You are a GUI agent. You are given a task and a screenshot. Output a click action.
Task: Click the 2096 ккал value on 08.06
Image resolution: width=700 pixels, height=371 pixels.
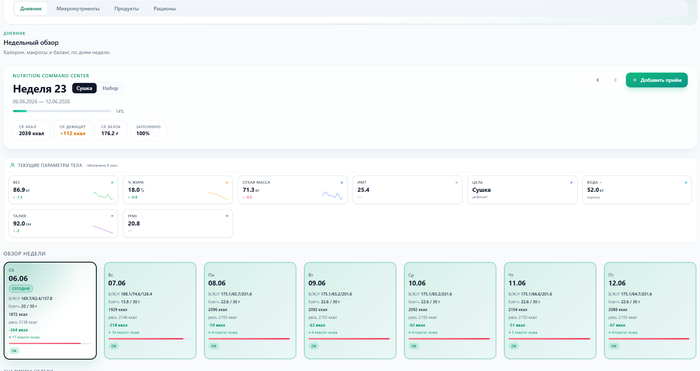click(x=218, y=309)
